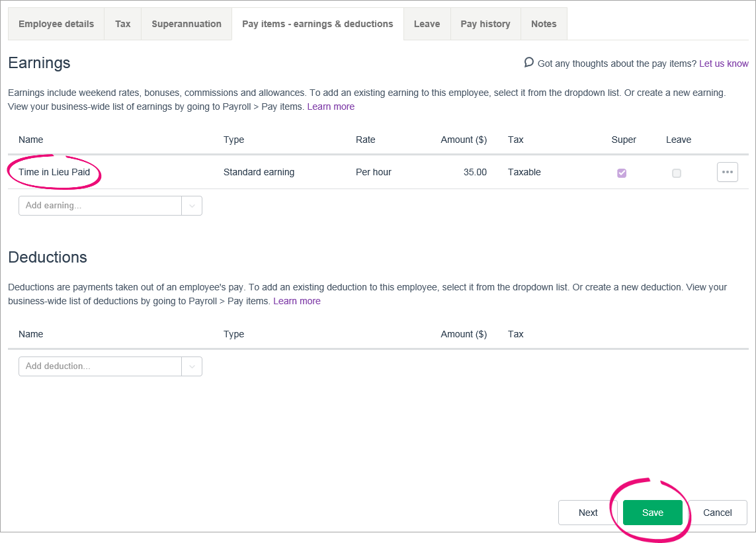
Task: Click the Rate column header
Action: [x=365, y=140]
